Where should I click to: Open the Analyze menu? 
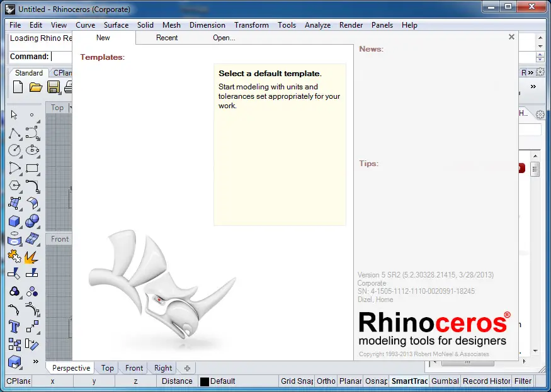coord(317,25)
